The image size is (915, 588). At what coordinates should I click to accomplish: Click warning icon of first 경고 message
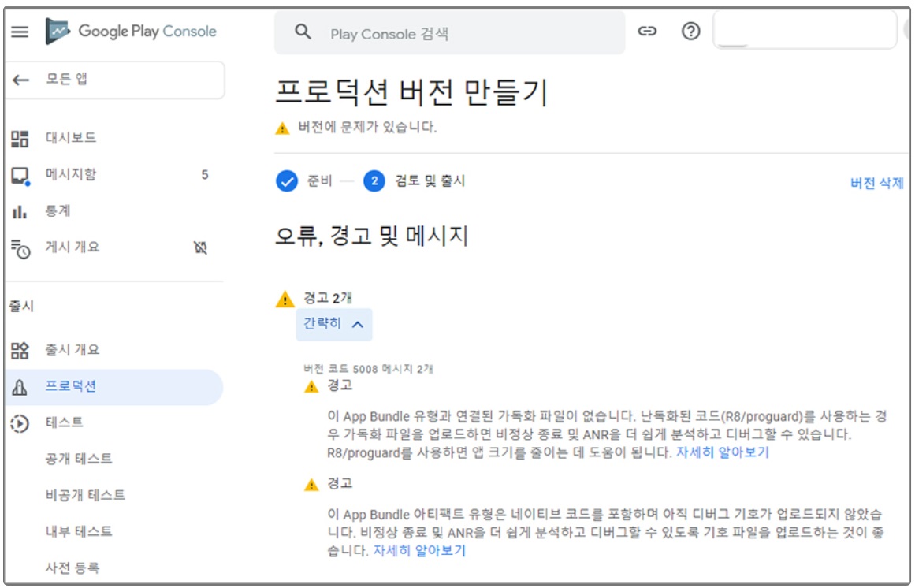click(311, 387)
